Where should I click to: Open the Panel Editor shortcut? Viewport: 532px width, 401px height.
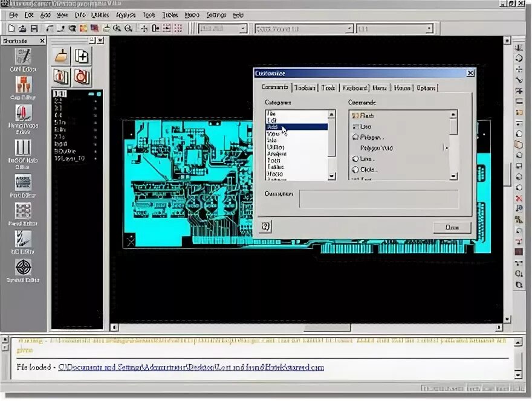click(x=23, y=214)
